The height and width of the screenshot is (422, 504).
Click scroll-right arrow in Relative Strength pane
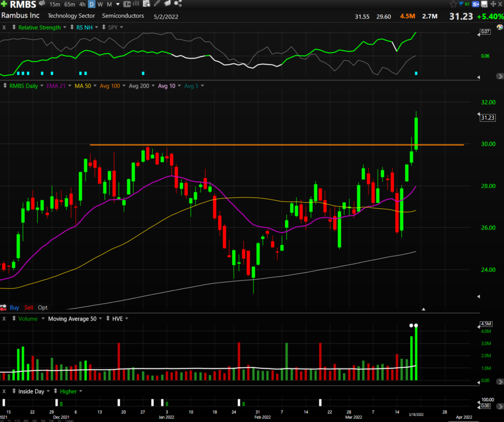pyautogui.click(x=500, y=76)
